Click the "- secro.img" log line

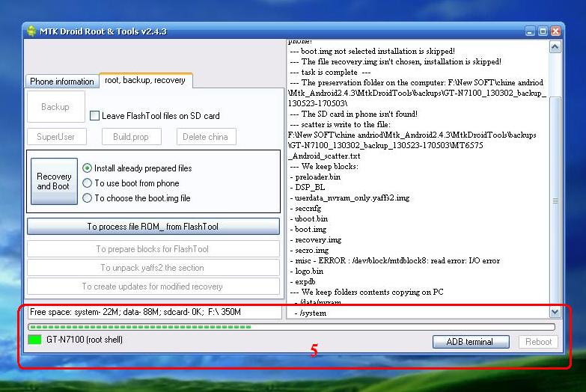point(309,250)
